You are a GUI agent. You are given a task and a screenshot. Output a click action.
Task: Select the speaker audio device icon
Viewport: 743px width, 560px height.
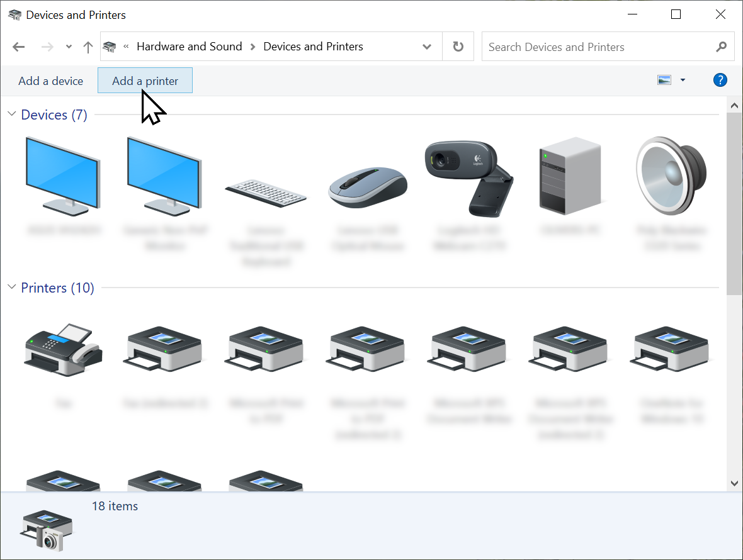coord(671,174)
